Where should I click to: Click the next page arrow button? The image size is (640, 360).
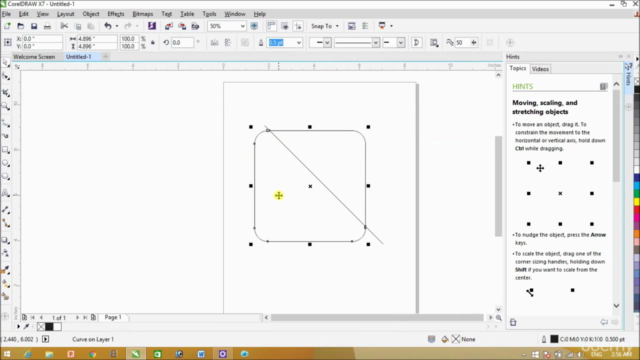point(77,318)
